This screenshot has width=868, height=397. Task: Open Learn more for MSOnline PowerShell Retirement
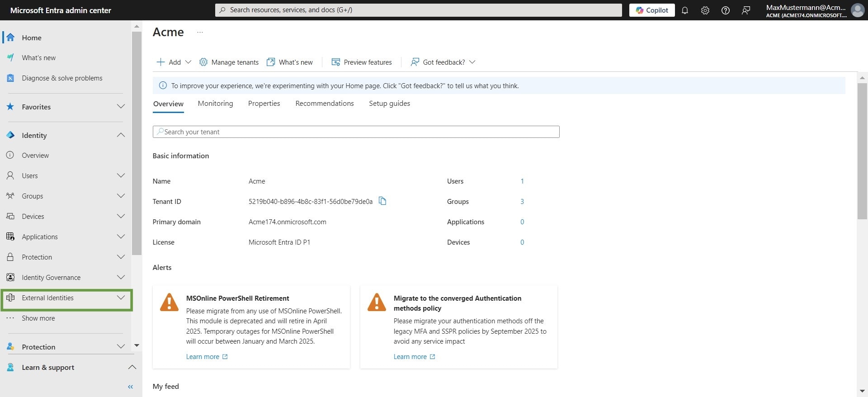207,357
